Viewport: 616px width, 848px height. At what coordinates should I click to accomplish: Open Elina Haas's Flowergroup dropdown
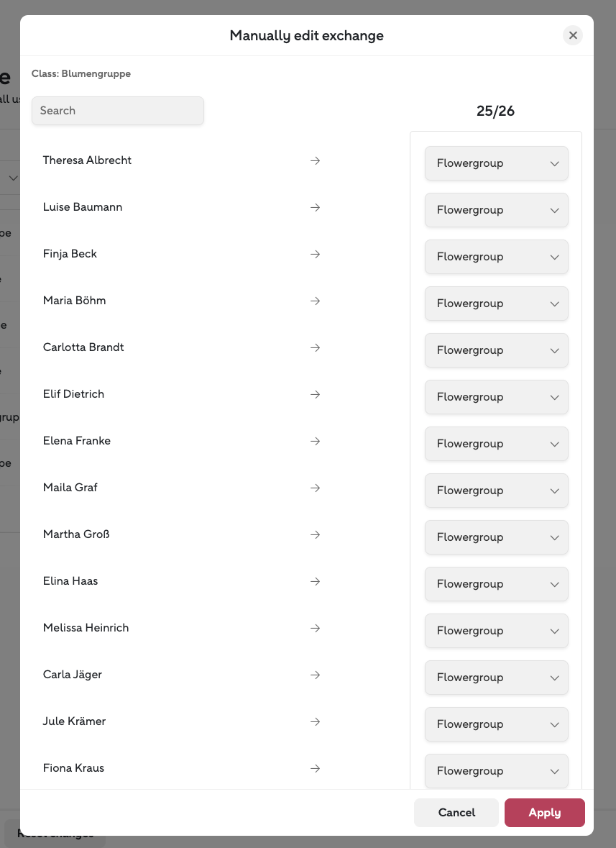coord(496,584)
